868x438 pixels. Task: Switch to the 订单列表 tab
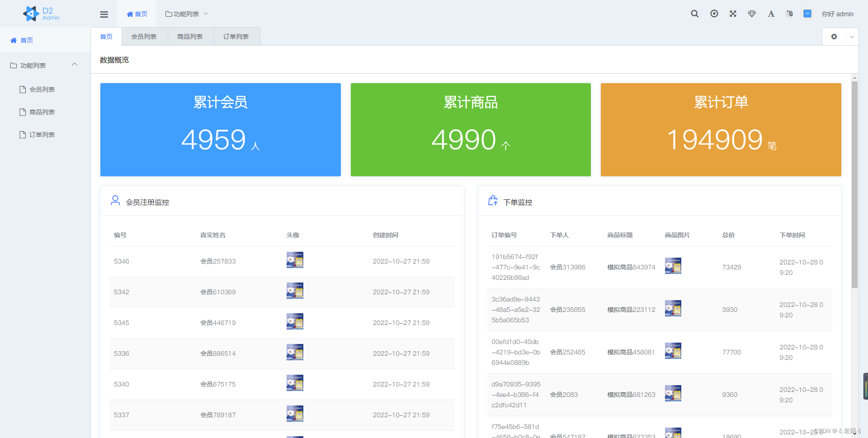[236, 37]
